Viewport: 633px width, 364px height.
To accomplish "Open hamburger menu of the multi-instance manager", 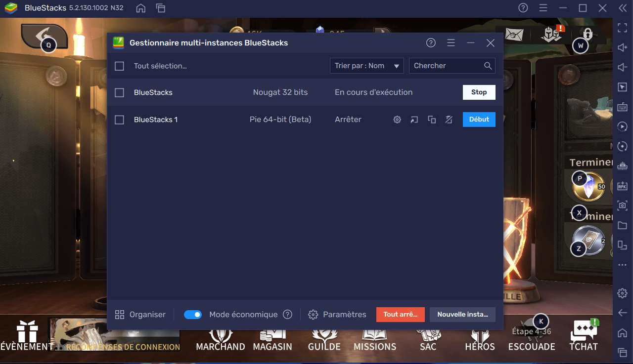I will [451, 43].
